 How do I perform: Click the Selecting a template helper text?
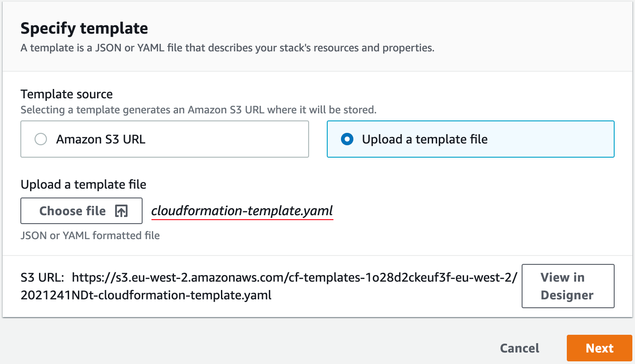pyautogui.click(x=199, y=110)
